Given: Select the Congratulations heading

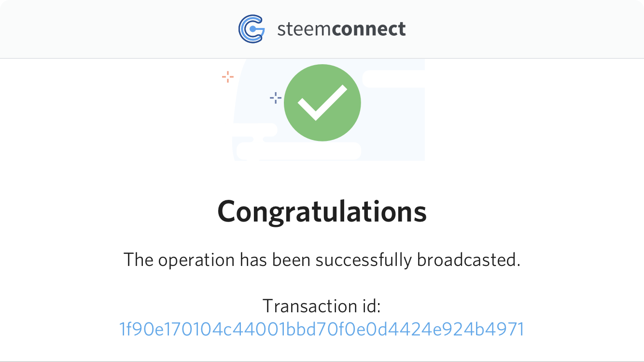Looking at the screenshot, I should click(322, 211).
